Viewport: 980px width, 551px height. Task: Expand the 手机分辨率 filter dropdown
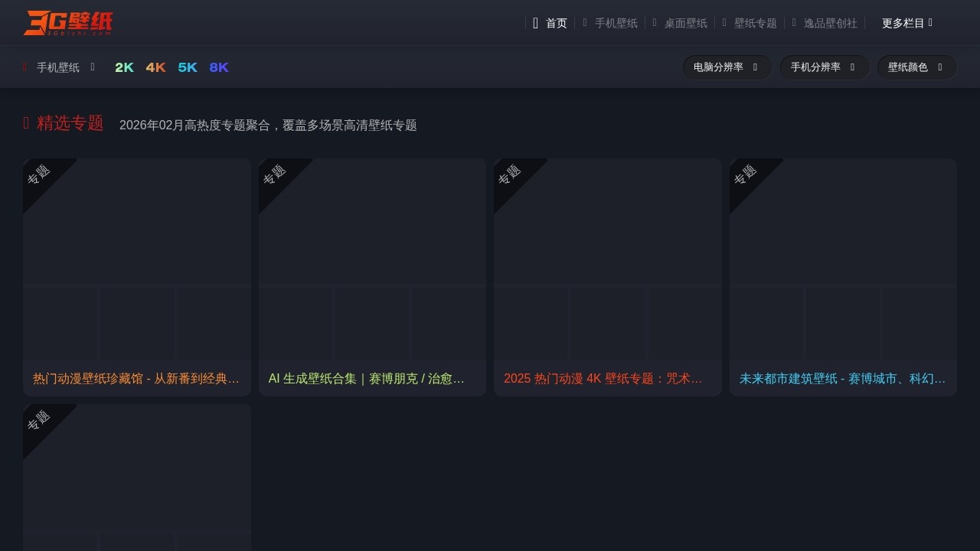[824, 67]
